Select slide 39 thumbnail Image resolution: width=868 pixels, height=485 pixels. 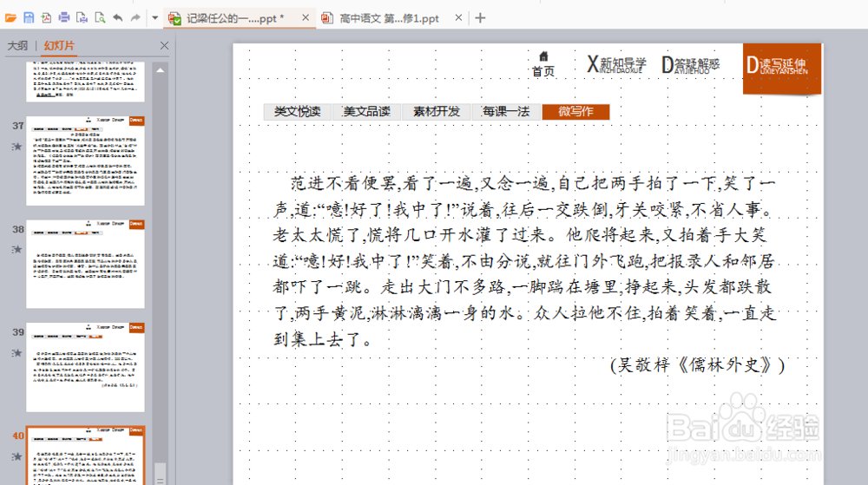pos(85,367)
